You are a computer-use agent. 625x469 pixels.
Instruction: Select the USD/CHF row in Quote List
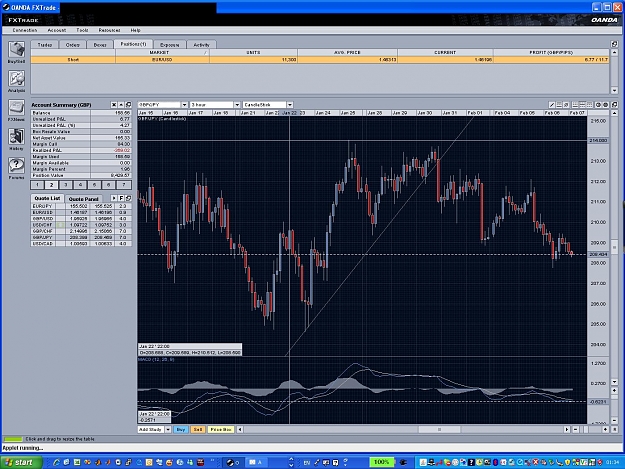click(81, 225)
